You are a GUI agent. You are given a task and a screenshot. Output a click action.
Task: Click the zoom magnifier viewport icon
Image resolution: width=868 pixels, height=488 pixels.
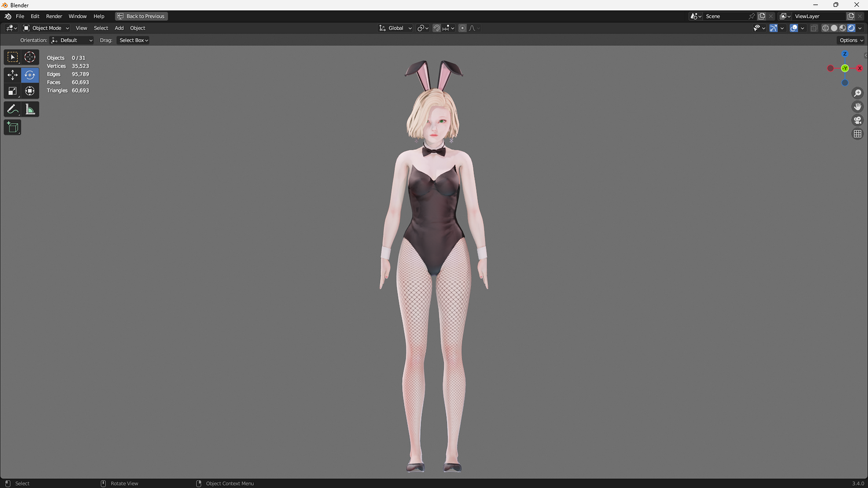pos(858,93)
